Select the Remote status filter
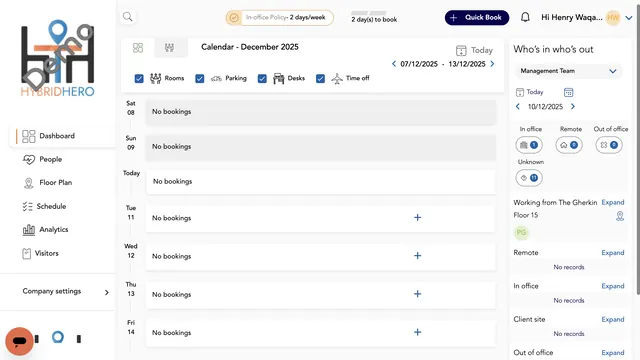 click(x=569, y=145)
